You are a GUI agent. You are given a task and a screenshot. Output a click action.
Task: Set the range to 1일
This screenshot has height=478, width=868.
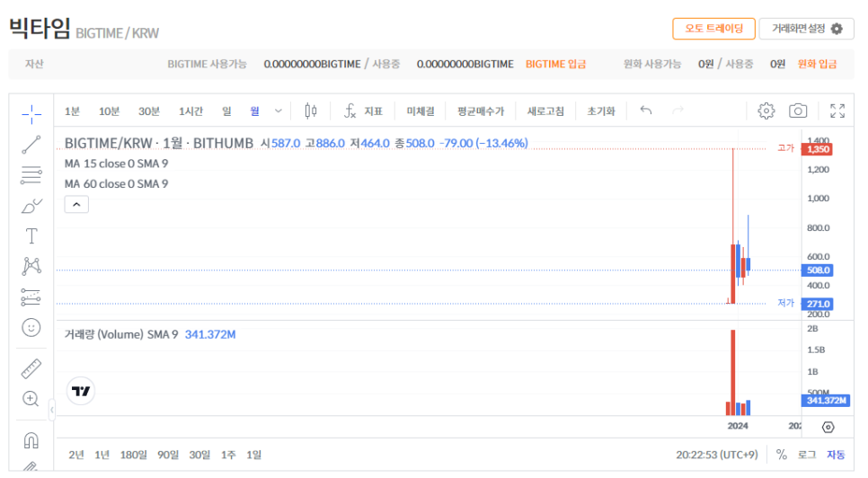click(253, 455)
